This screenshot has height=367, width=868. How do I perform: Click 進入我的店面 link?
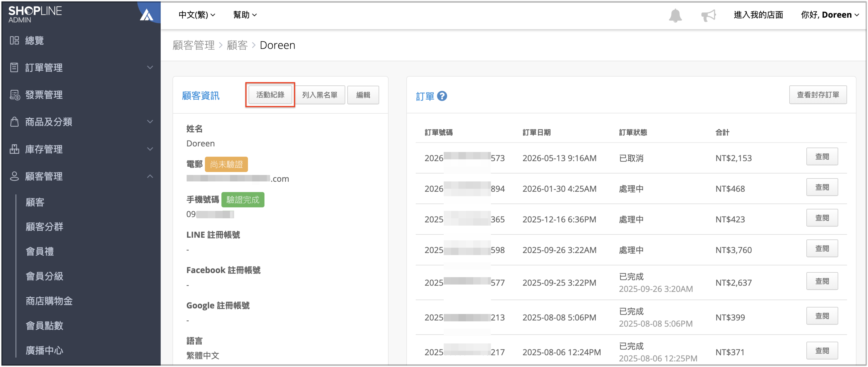point(758,15)
